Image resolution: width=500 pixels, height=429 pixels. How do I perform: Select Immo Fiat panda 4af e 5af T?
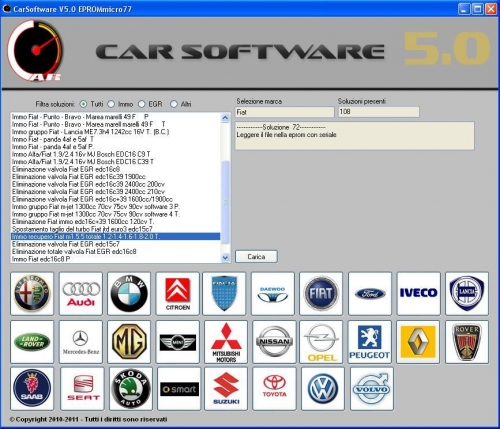[115, 139]
